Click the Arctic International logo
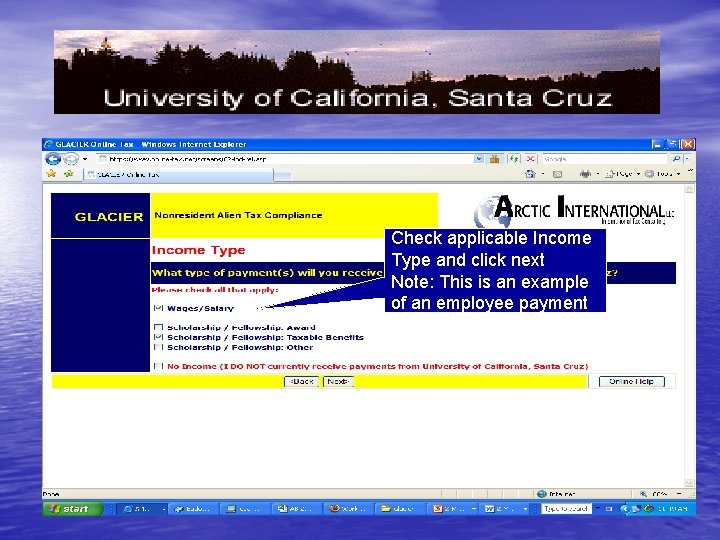The height and width of the screenshot is (540, 720). click(x=574, y=211)
